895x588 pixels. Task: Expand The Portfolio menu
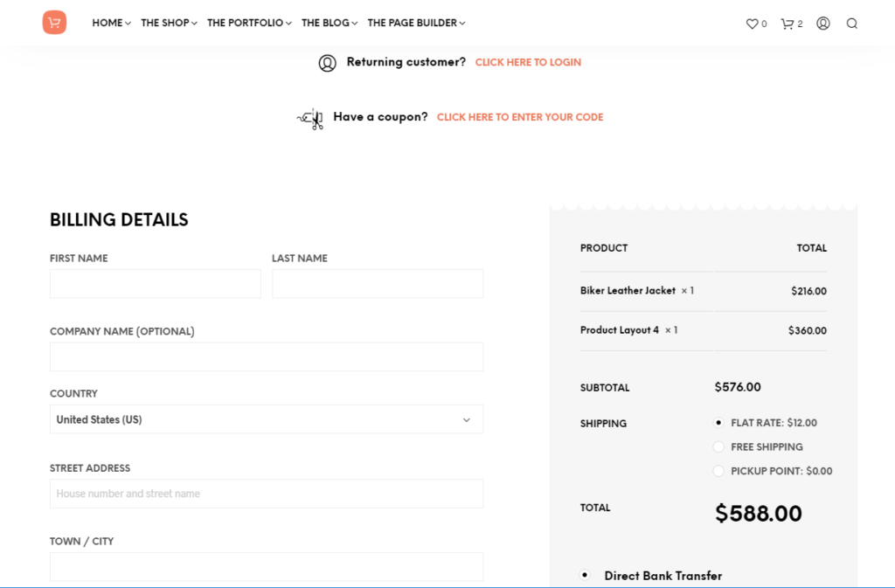tap(249, 23)
